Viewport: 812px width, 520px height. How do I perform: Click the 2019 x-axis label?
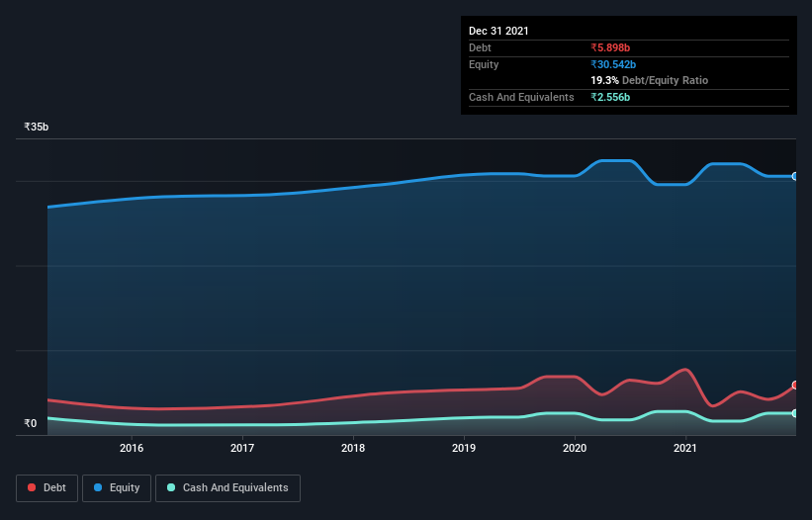coord(464,448)
